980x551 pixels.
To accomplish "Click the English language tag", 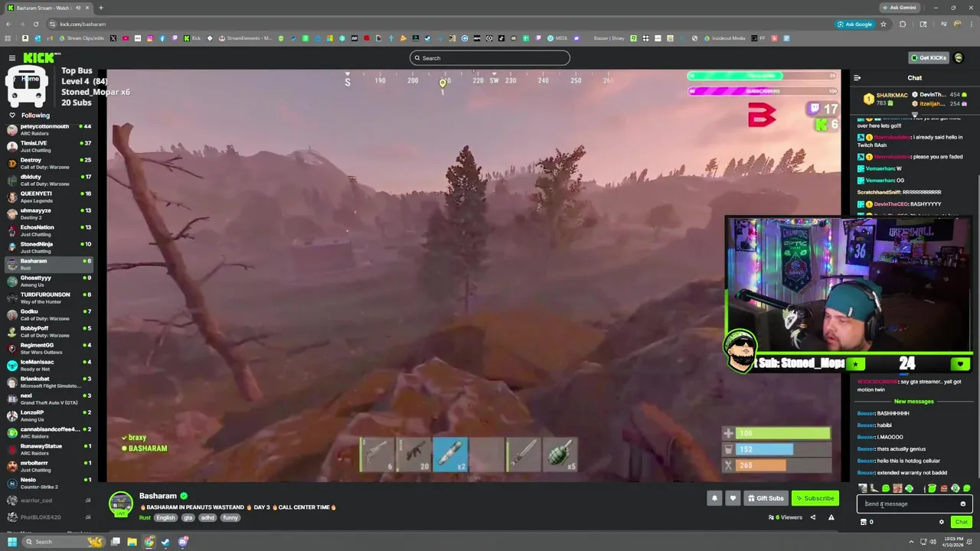I will pos(165,518).
